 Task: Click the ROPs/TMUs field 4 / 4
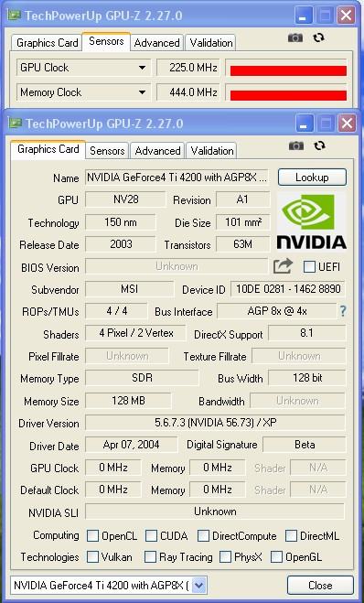(x=116, y=311)
